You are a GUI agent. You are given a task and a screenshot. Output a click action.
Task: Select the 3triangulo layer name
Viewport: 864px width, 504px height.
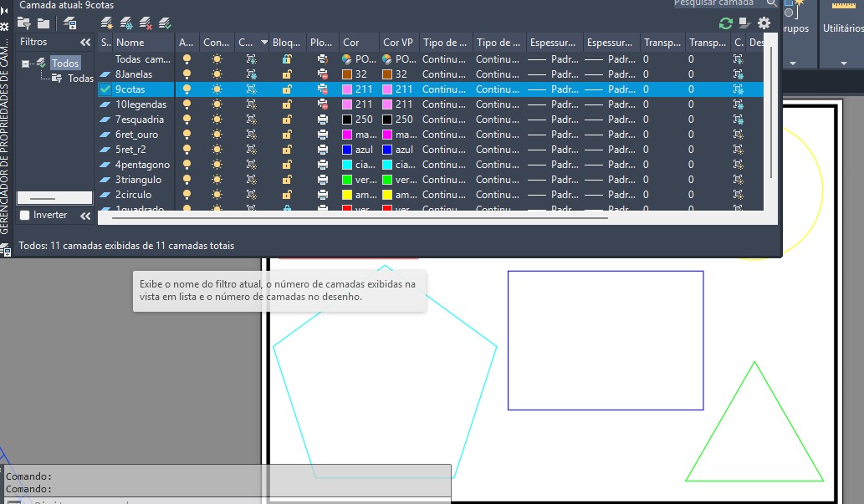tap(138, 180)
